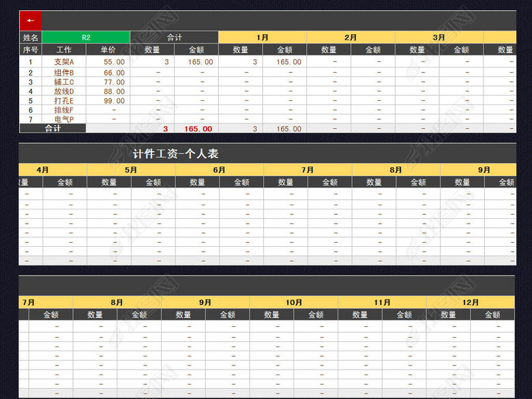Click the 单价 column header
Image resolution: width=532 pixels, height=399 pixels.
108,50
